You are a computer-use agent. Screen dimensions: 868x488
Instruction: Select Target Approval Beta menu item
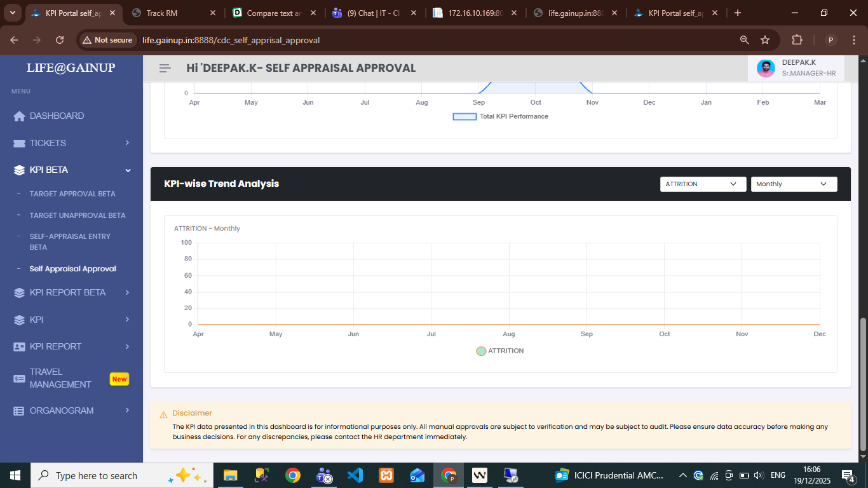pyautogui.click(x=72, y=194)
